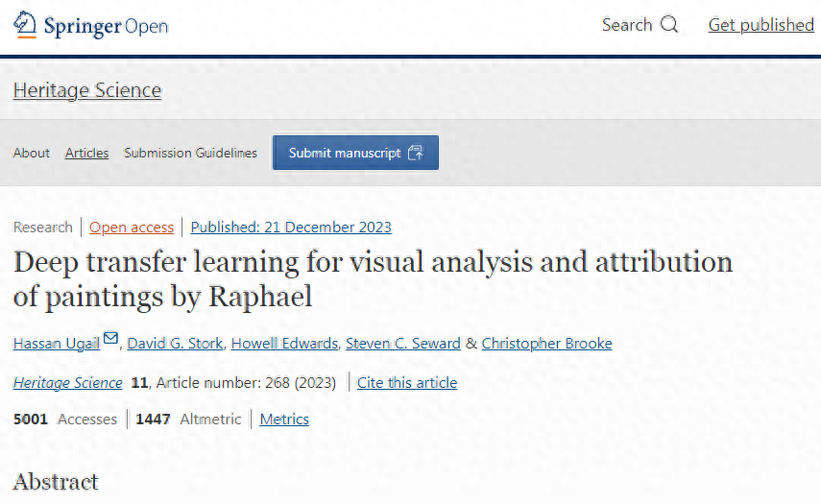The width and height of the screenshot is (821, 504).
Task: Open author Hassan Ugail's details
Action: pos(57,344)
